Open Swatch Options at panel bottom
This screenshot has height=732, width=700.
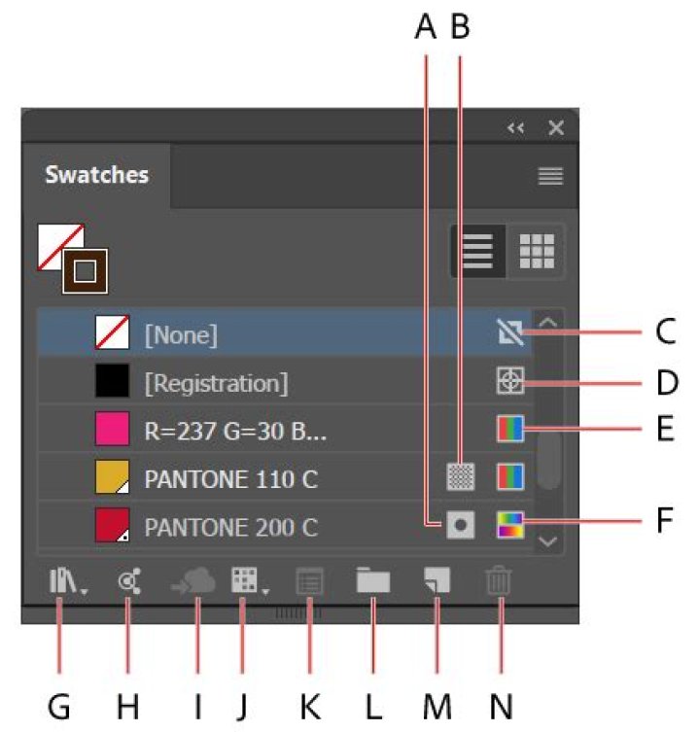(309, 582)
